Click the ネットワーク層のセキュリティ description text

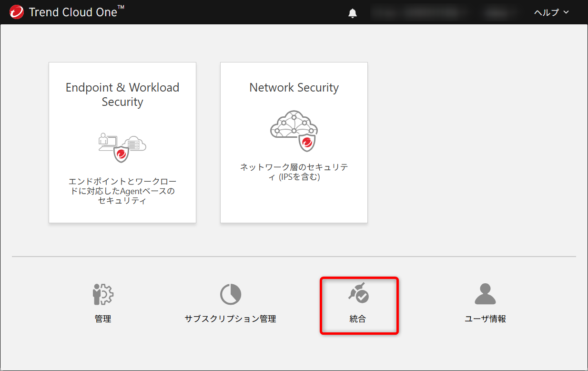[294, 172]
